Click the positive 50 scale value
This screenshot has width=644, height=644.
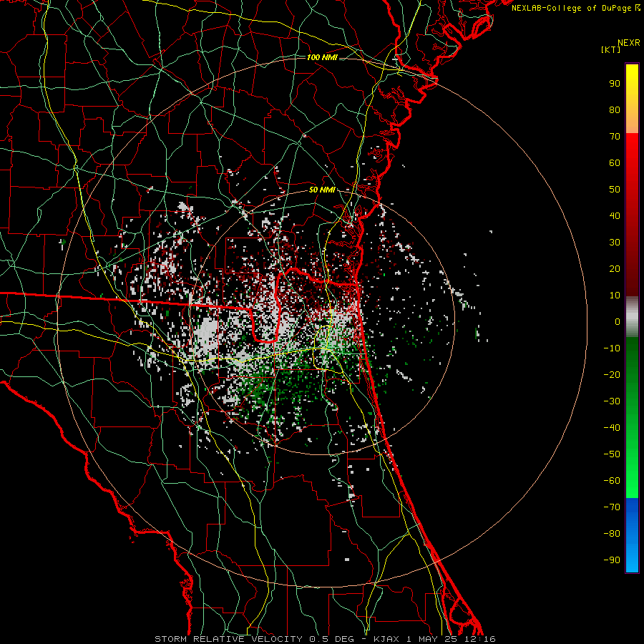point(615,190)
